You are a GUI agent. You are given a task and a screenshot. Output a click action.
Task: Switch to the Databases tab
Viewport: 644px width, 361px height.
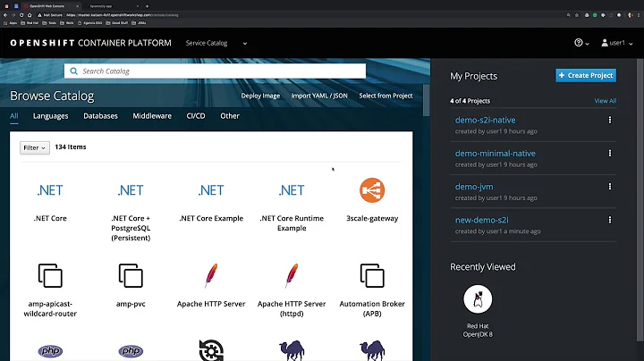click(x=100, y=116)
